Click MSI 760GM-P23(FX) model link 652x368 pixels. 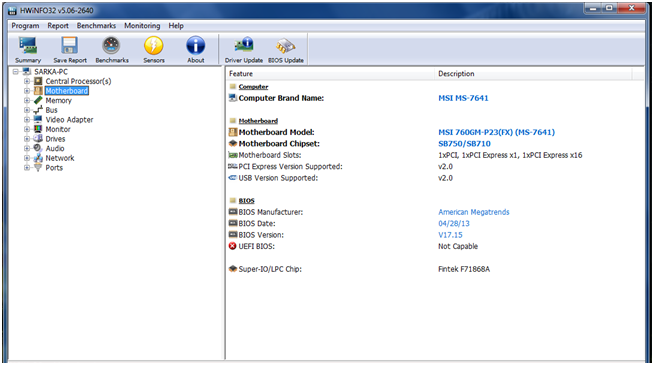point(496,132)
